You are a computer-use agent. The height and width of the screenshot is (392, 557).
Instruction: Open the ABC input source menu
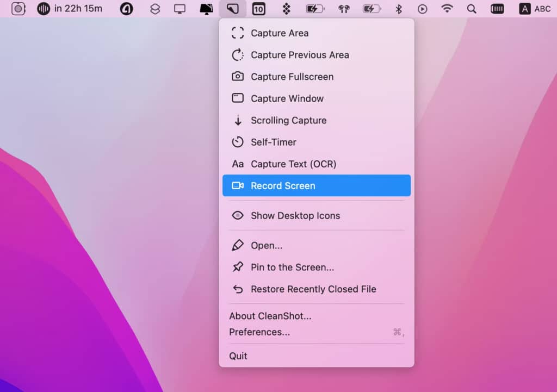pos(535,9)
